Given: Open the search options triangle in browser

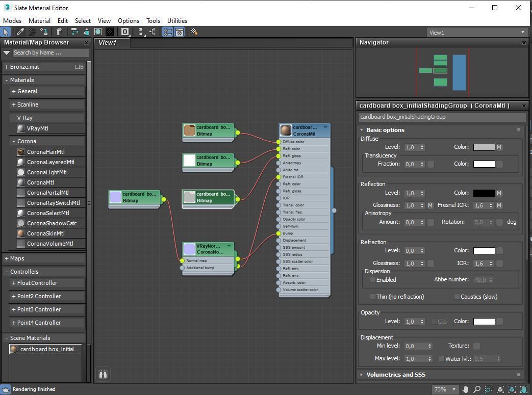Looking at the screenshot, I should [x=7, y=53].
